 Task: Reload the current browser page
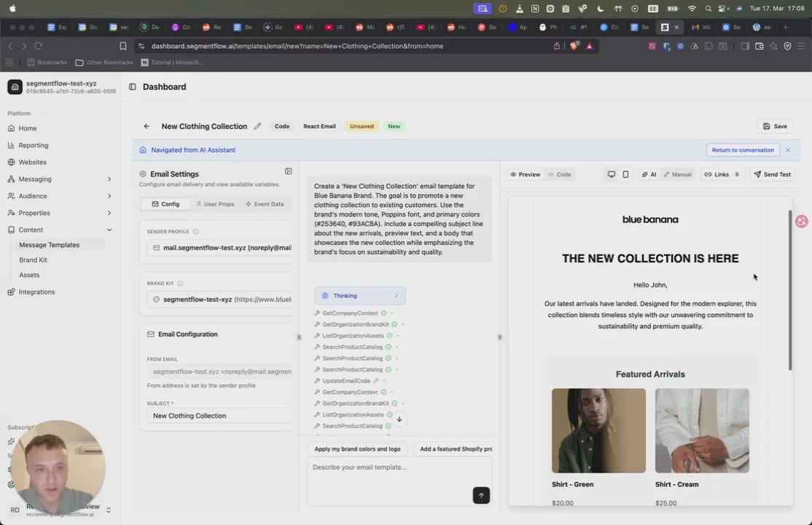(39, 46)
